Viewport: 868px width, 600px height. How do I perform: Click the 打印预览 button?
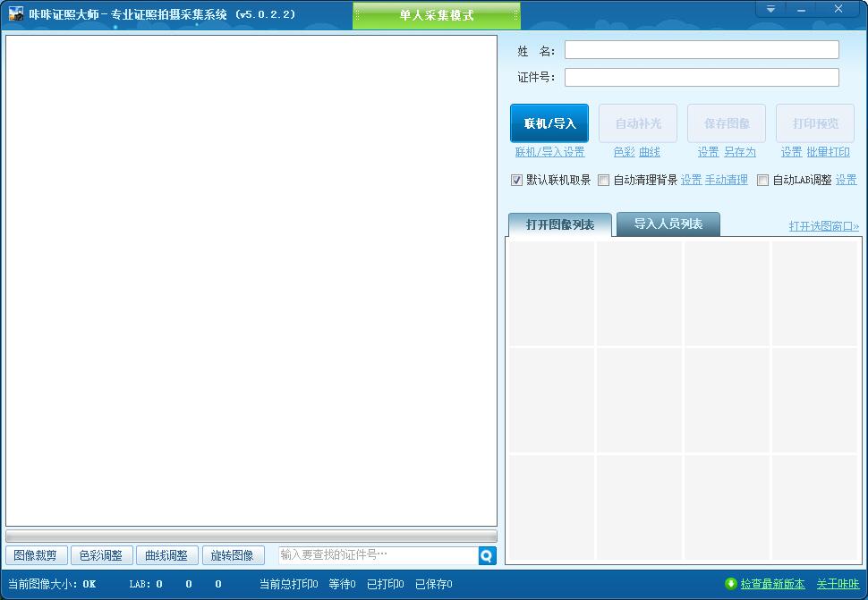click(815, 123)
